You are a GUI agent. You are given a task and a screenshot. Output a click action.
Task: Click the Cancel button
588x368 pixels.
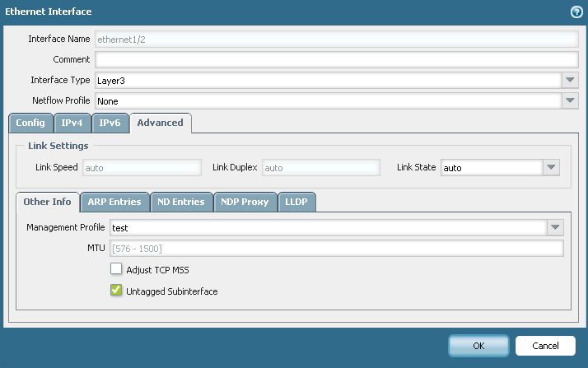pos(545,346)
